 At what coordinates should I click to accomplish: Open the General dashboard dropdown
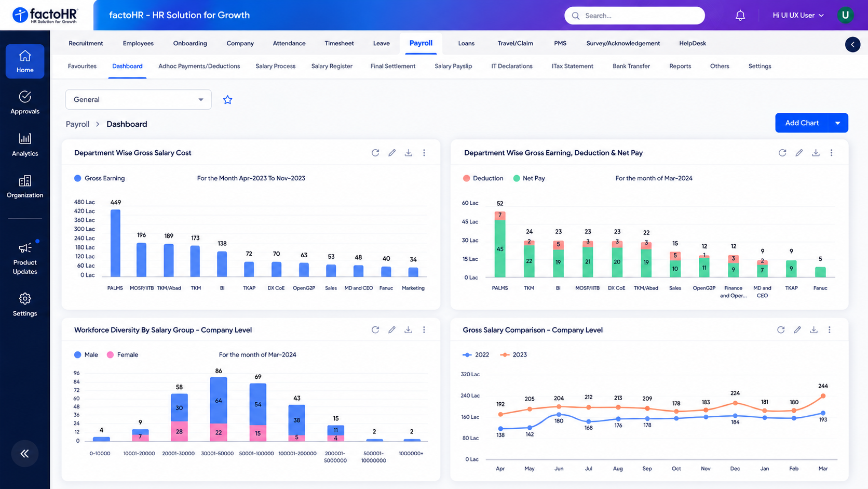pos(138,100)
